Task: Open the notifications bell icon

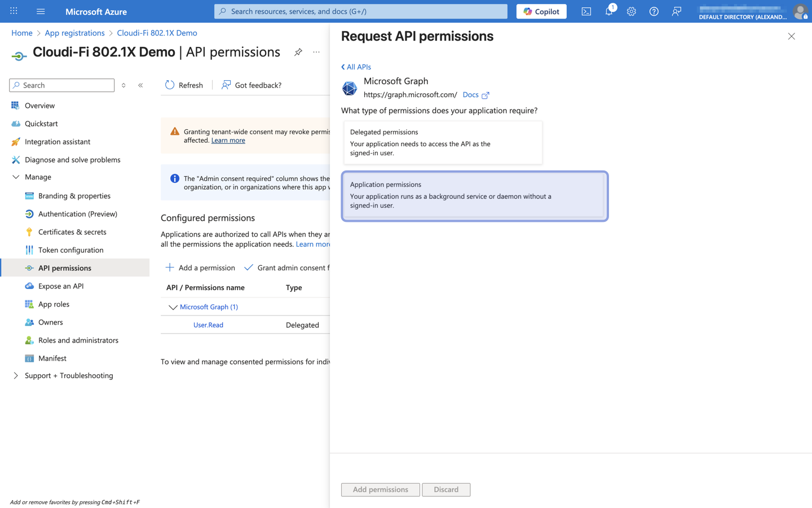Action: point(609,11)
